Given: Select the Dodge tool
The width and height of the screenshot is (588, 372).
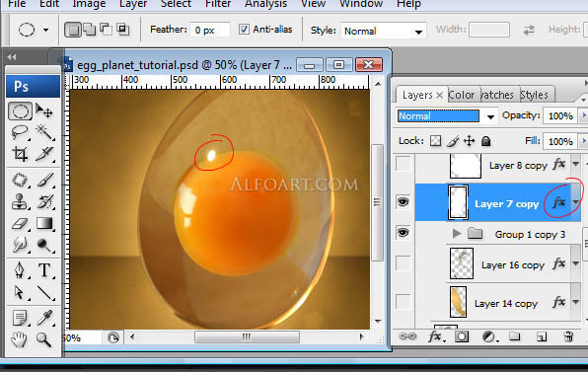Looking at the screenshot, I should point(44,246).
